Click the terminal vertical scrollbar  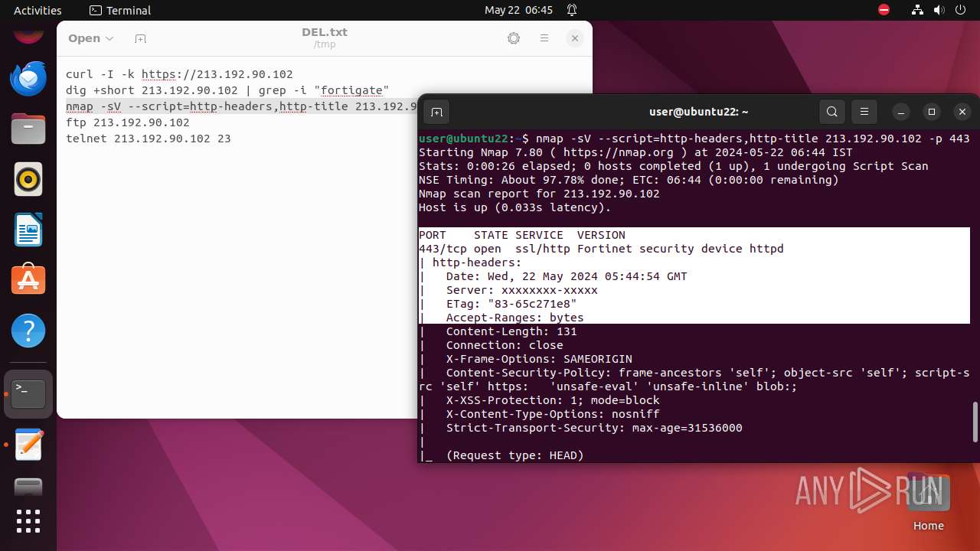coord(975,422)
